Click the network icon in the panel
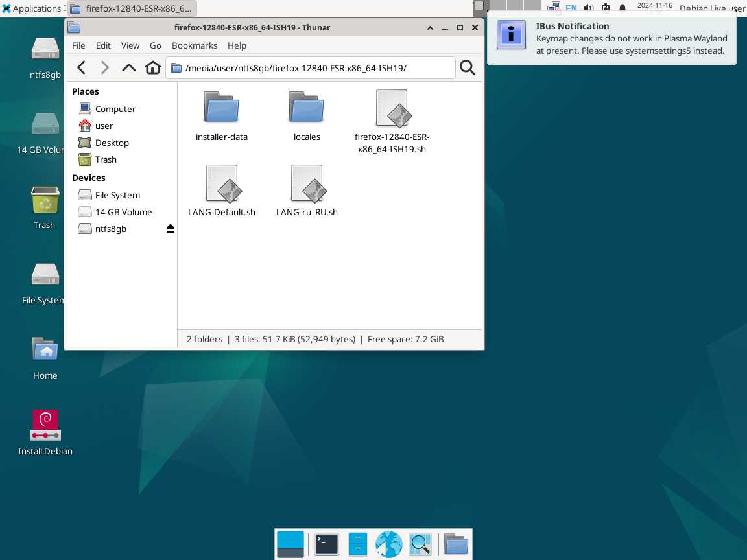The width and height of the screenshot is (747, 560). 554,8
